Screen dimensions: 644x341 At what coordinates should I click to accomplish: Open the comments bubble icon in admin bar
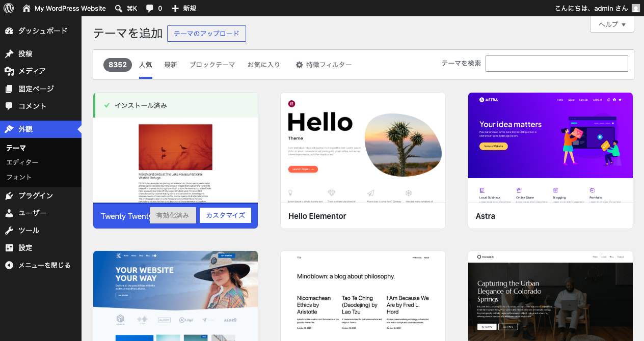coord(150,8)
